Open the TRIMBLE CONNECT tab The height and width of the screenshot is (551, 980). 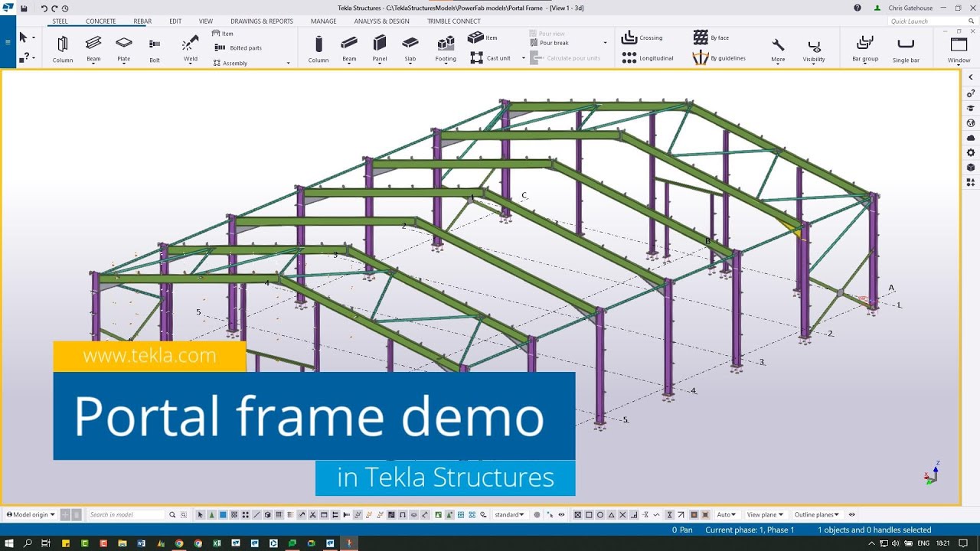pyautogui.click(x=454, y=21)
